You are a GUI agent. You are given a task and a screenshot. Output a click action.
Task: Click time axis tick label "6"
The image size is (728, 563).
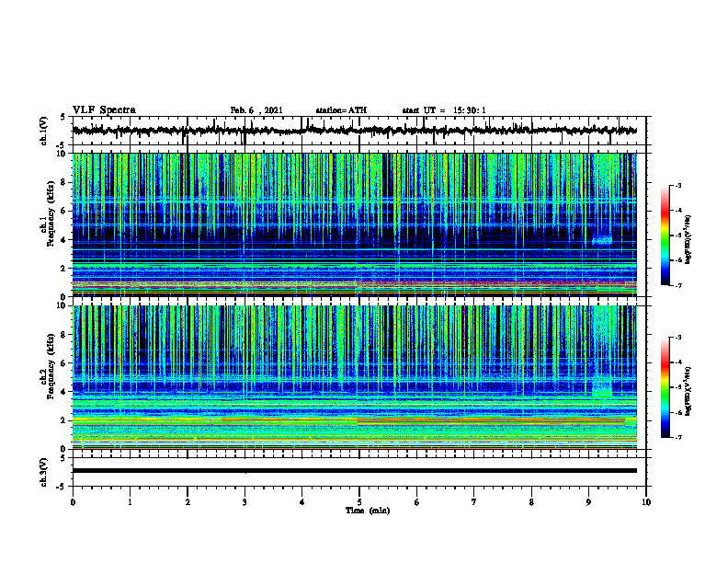click(416, 502)
